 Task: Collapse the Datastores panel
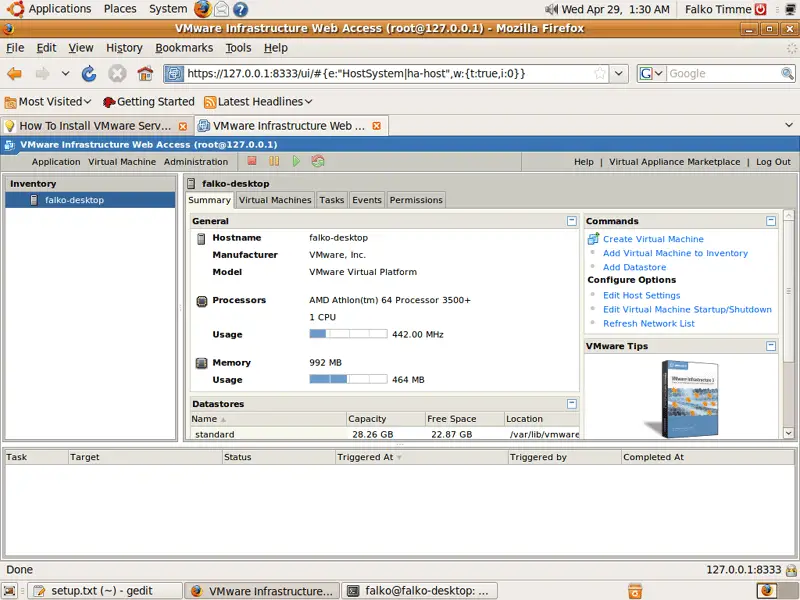pos(571,404)
